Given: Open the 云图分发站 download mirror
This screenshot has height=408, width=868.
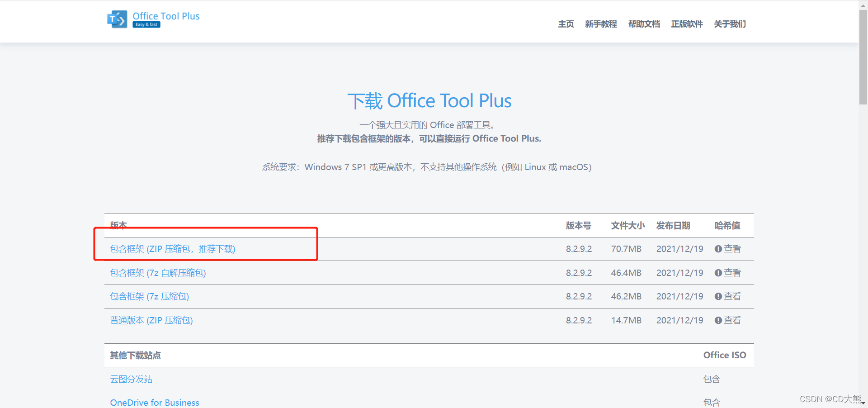Looking at the screenshot, I should click(x=131, y=379).
